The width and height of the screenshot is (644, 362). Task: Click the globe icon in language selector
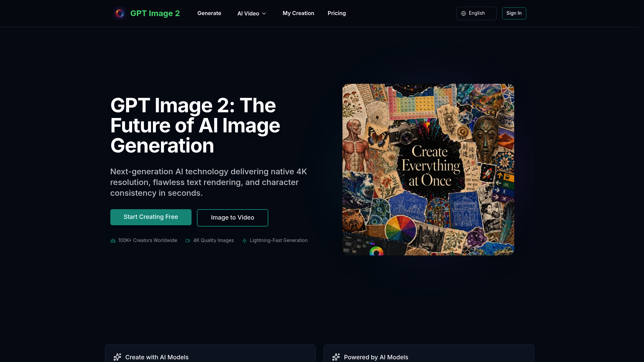464,13
